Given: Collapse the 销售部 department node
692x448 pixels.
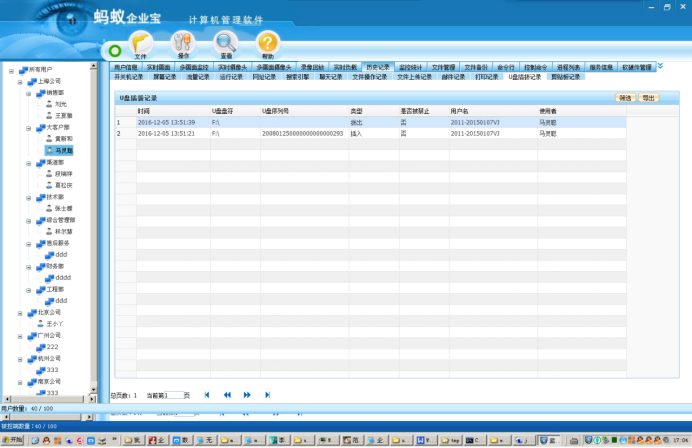Looking at the screenshot, I should point(30,92).
